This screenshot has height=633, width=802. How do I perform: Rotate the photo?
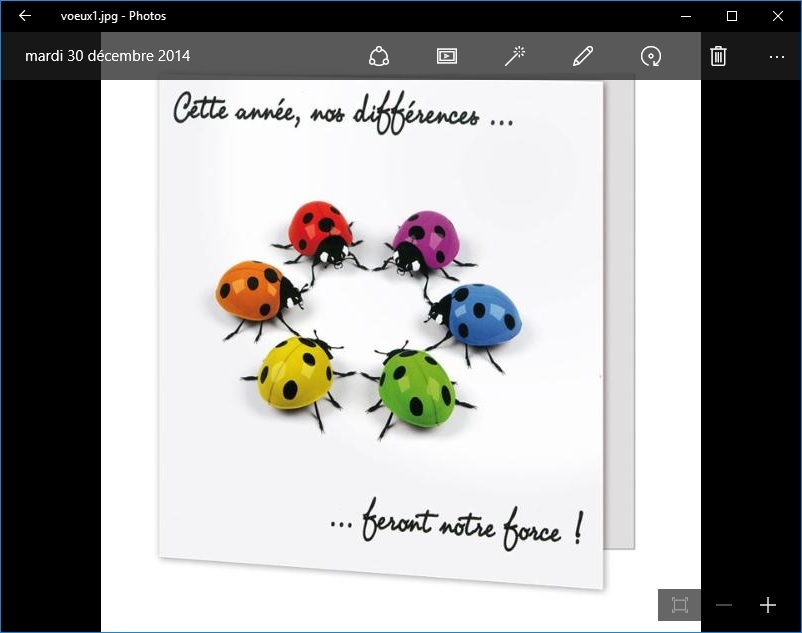tap(651, 56)
